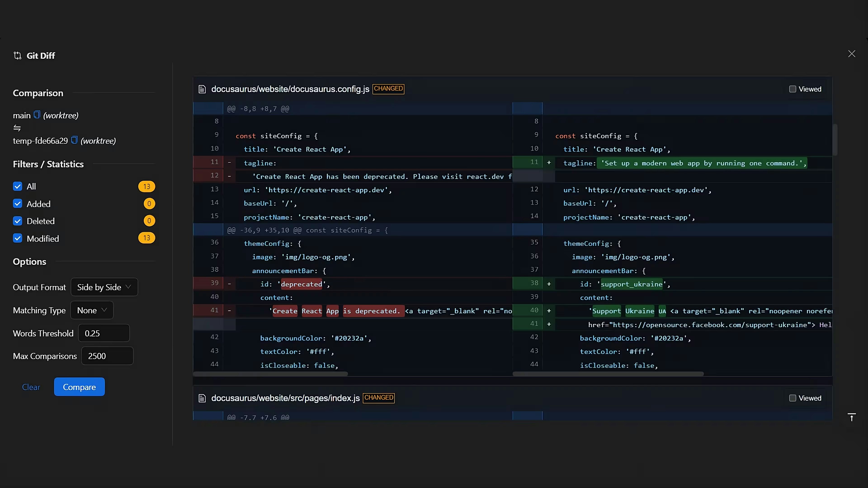Copy the temp-fde66a29 branch name
Viewport: 868px width, 488px height.
point(74,140)
